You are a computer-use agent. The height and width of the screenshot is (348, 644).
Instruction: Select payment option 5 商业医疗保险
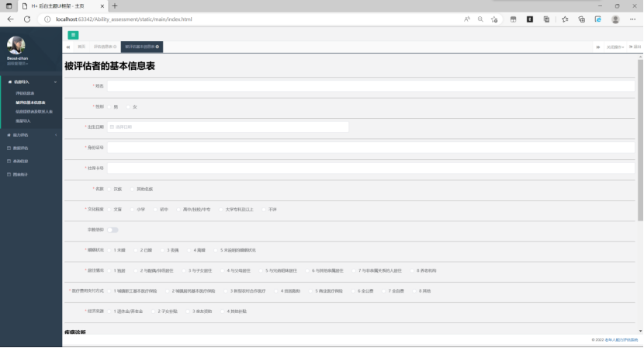311,291
